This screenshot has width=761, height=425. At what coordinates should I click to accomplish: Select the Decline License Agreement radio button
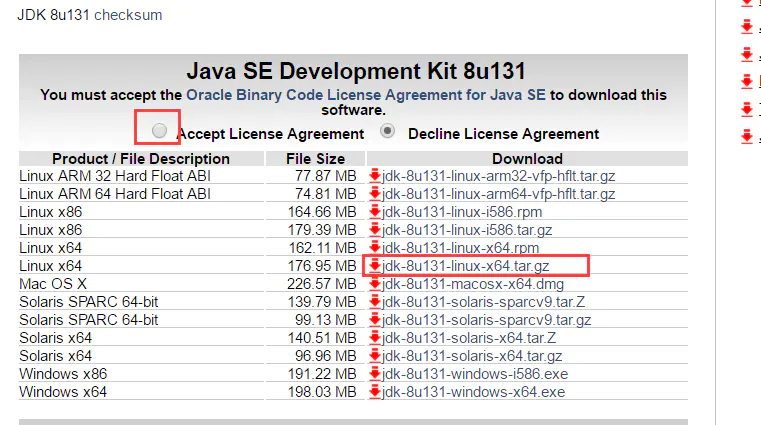click(387, 131)
